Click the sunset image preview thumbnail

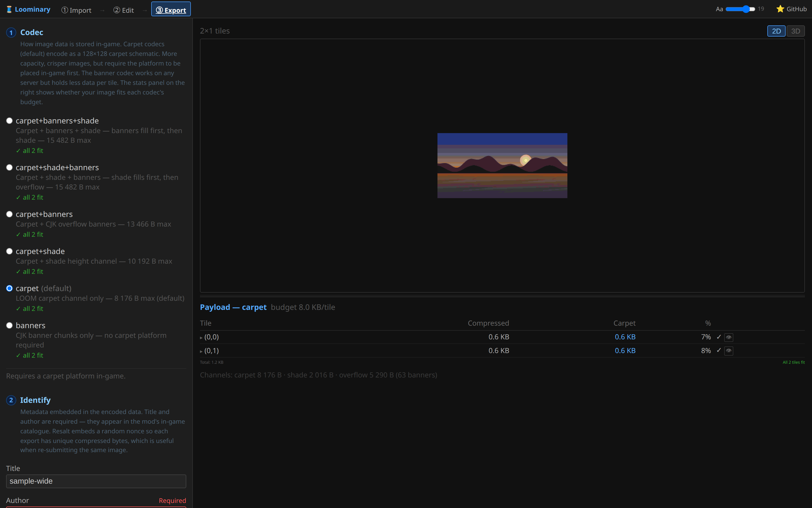(x=502, y=165)
